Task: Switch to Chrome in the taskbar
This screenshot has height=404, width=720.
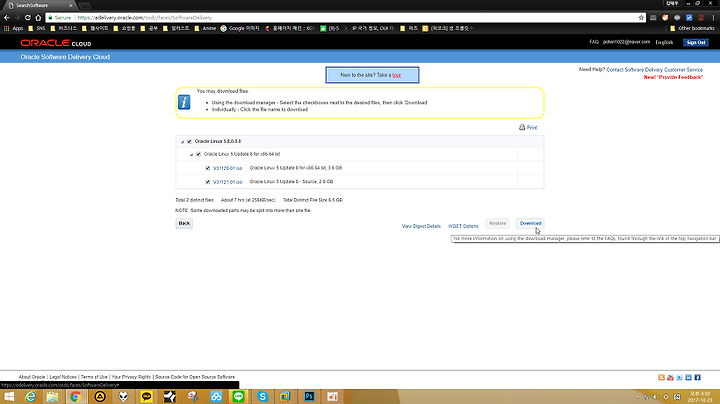Action: 76,397
